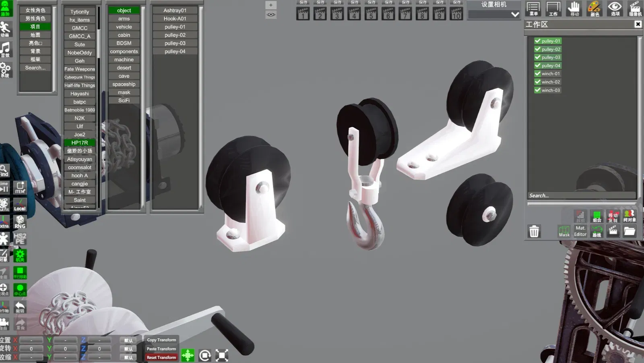Click the plus expander above the viewport

(271, 5)
